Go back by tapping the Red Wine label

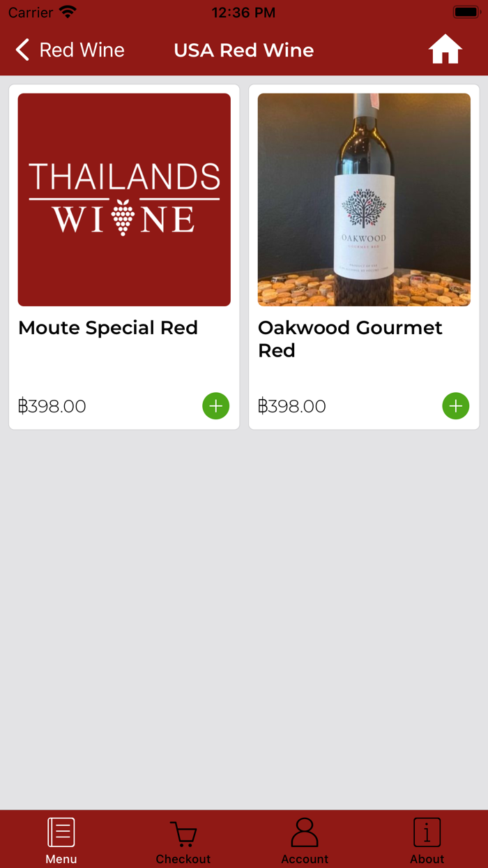point(82,50)
